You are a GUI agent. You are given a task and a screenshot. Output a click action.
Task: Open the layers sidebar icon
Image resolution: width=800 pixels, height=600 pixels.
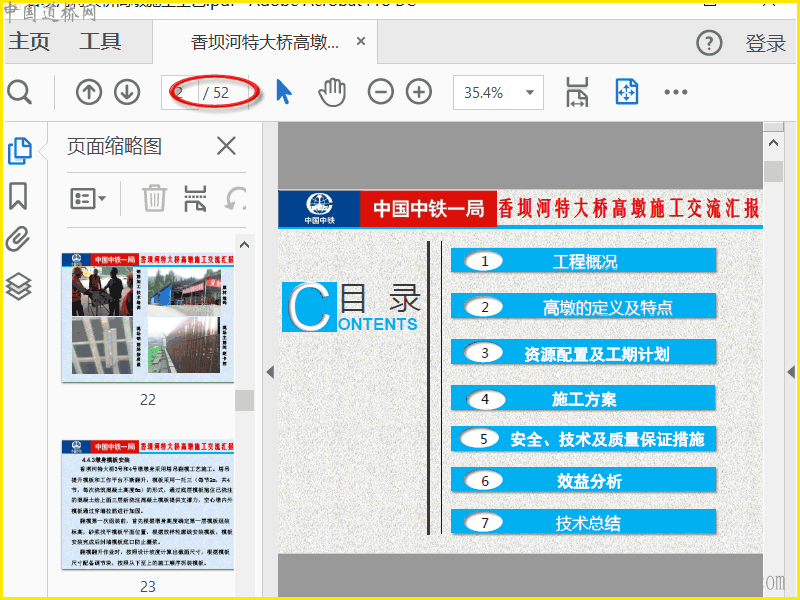[x=18, y=286]
